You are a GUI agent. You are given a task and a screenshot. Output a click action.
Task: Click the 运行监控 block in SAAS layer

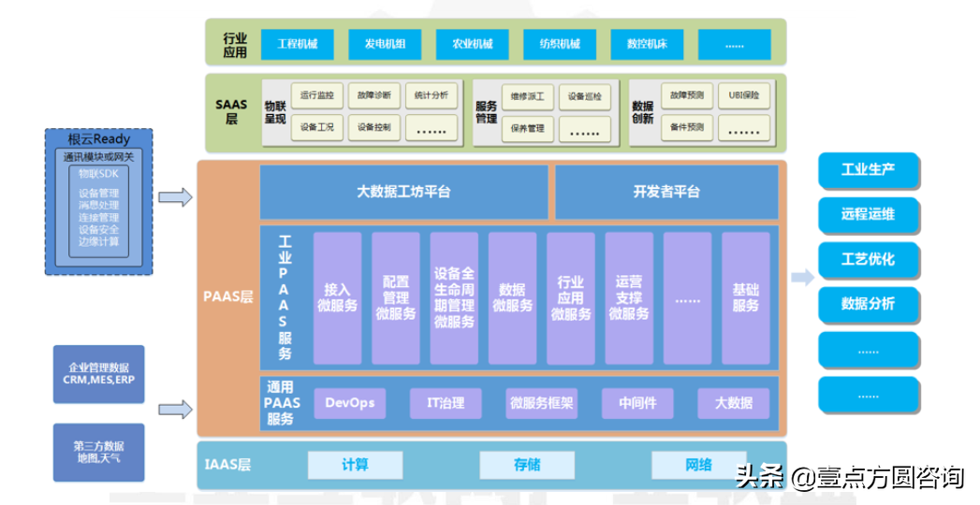pyautogui.click(x=316, y=95)
